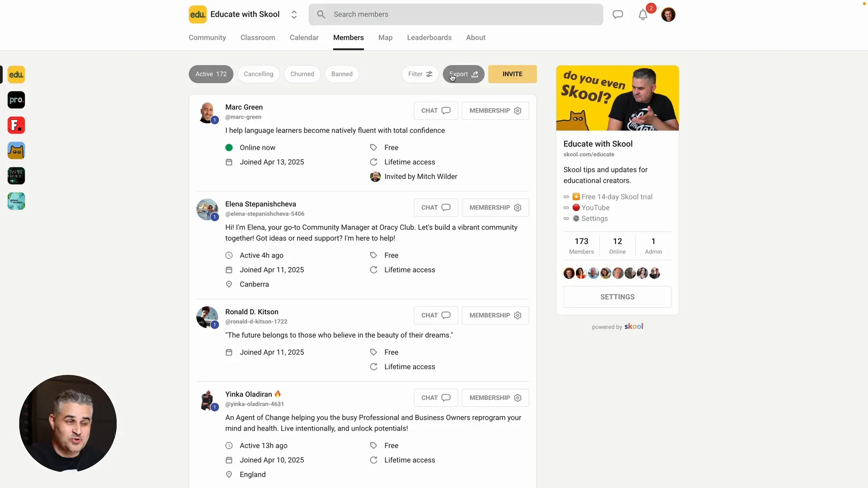Click the England location text
The height and width of the screenshot is (488, 868).
252,474
